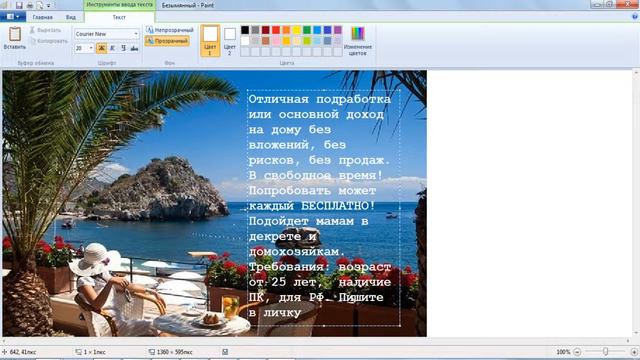Viewport: 640px width, 360px height.
Task: Click the zoom slider handle
Action: pyautogui.click(x=606, y=352)
